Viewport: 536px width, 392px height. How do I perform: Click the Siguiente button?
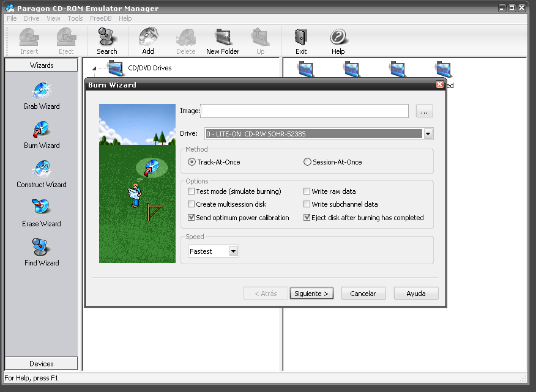311,293
